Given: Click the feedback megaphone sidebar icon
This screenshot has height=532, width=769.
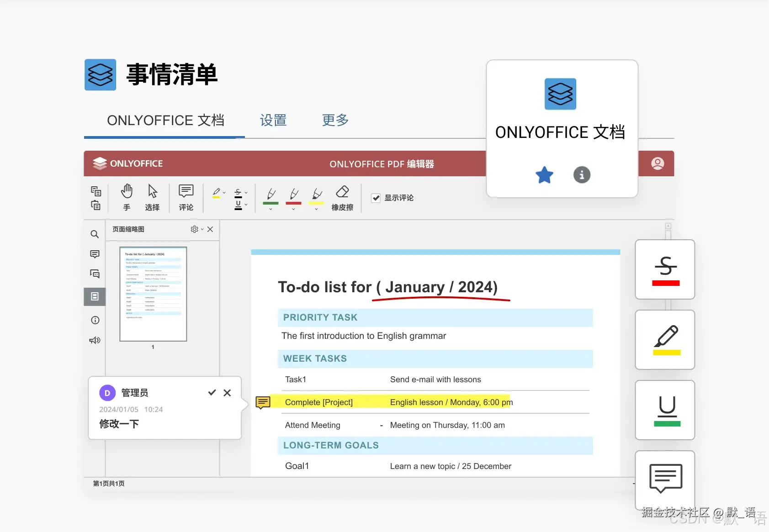Looking at the screenshot, I should 95,340.
